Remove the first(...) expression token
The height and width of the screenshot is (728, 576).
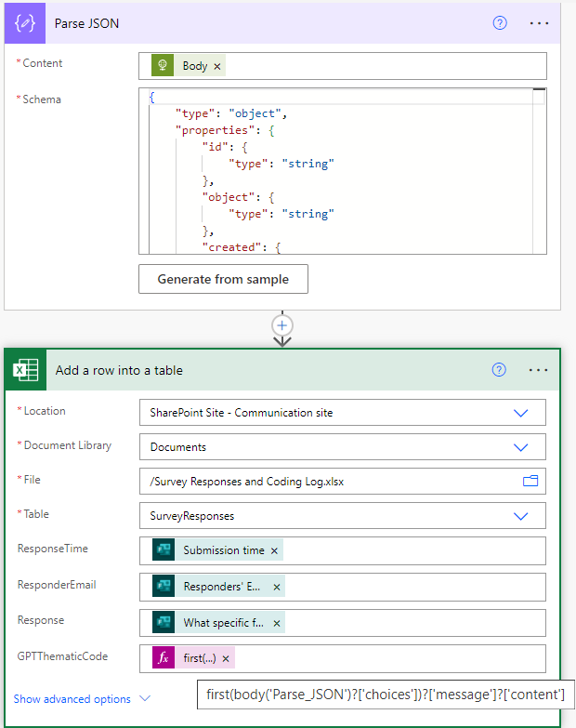click(x=225, y=658)
